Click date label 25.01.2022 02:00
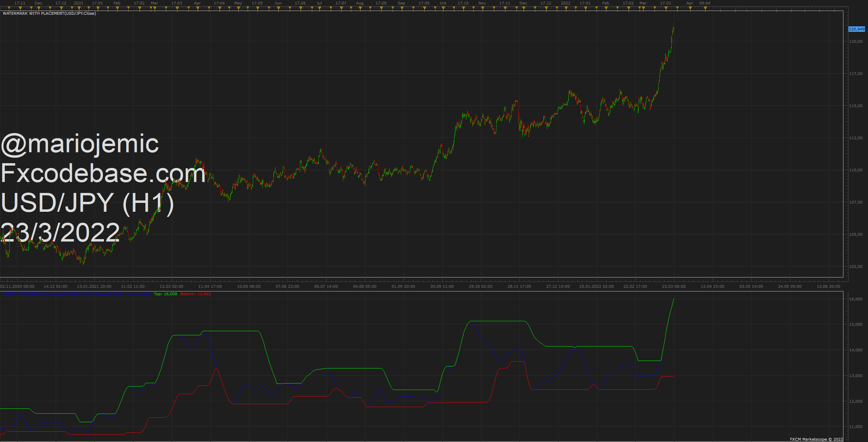Image resolution: width=868 pixels, height=442 pixels. tap(596, 286)
